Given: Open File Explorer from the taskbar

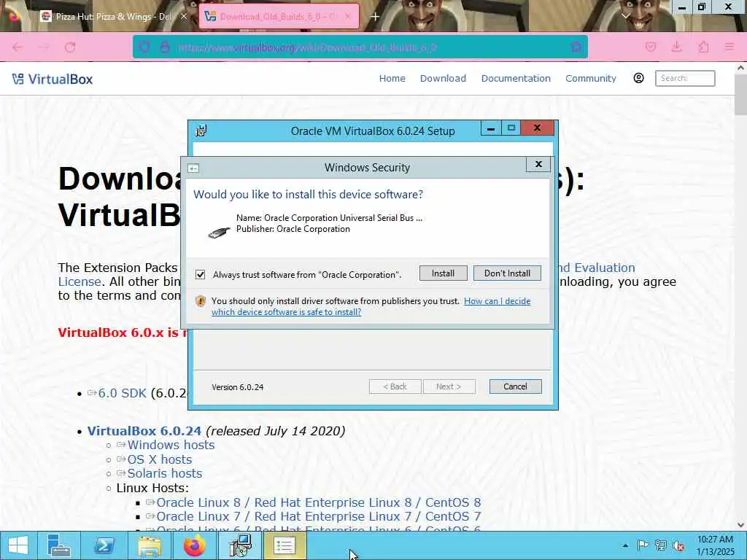Looking at the screenshot, I should click(149, 545).
